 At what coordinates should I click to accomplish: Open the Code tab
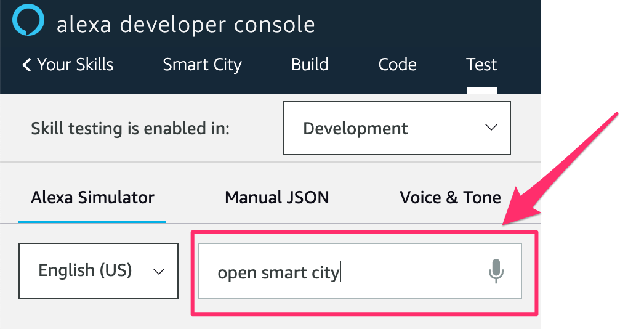tap(397, 65)
